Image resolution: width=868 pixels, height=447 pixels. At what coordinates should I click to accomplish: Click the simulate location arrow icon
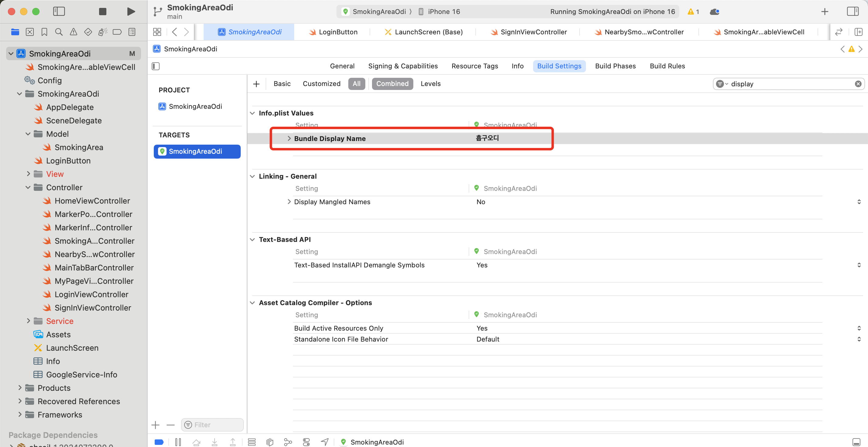325,442
